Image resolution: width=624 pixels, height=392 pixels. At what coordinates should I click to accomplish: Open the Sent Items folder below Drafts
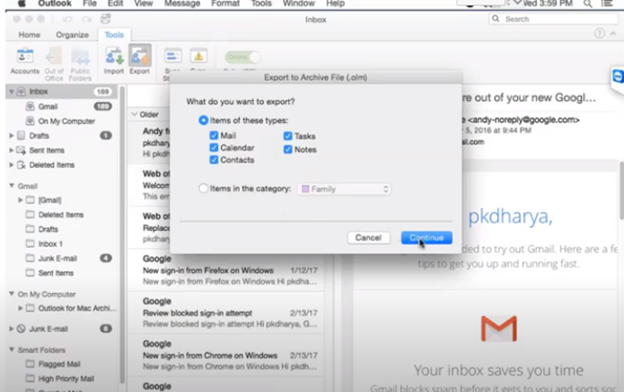point(47,150)
